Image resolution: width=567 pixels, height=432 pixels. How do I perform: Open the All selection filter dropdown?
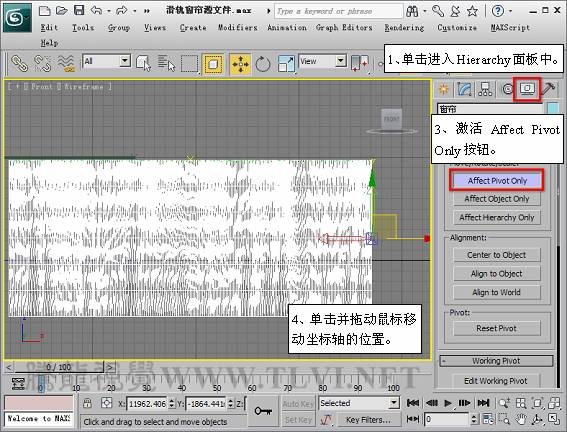click(107, 61)
